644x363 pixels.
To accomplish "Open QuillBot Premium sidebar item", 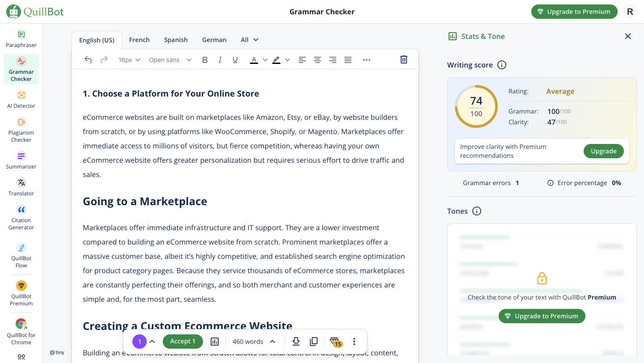I will point(21,294).
